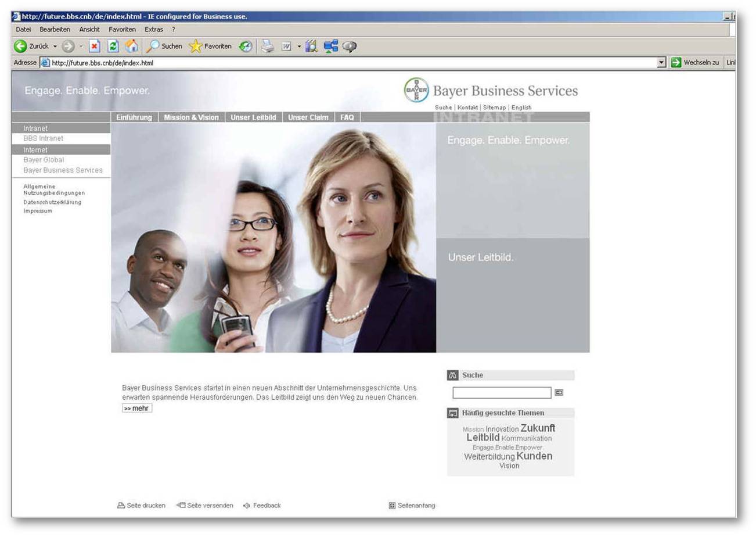Click the Research books toolbar icon
The image size is (756, 537).
coord(311,46)
